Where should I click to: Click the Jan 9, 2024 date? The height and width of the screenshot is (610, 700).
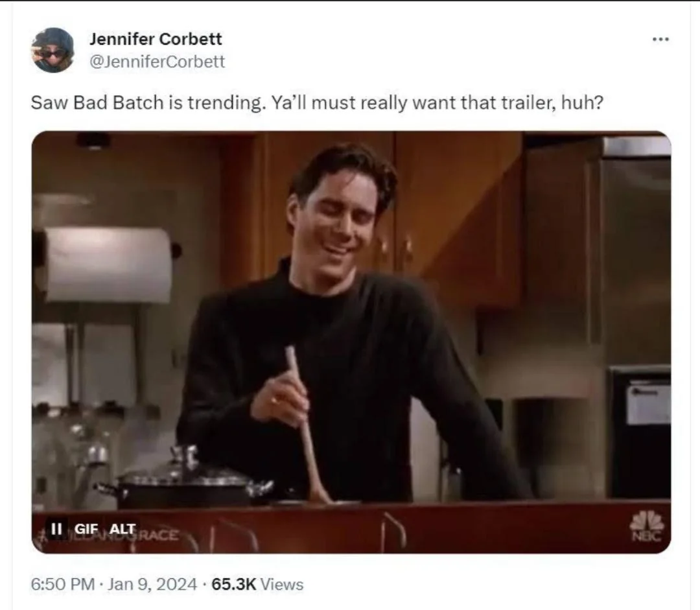click(152, 584)
